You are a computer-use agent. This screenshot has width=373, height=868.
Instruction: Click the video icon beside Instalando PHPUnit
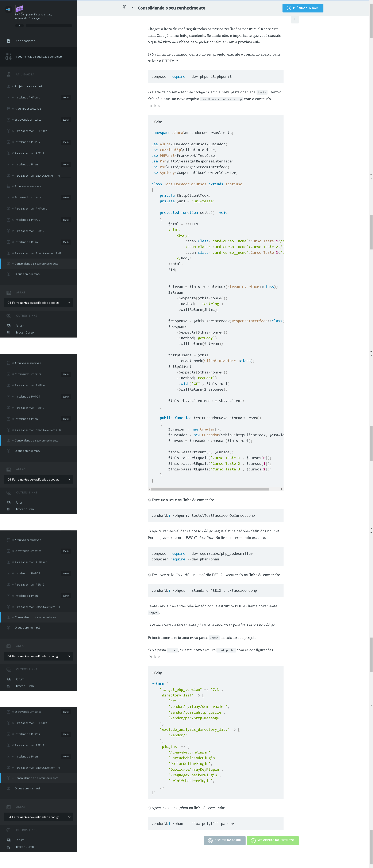8,97
